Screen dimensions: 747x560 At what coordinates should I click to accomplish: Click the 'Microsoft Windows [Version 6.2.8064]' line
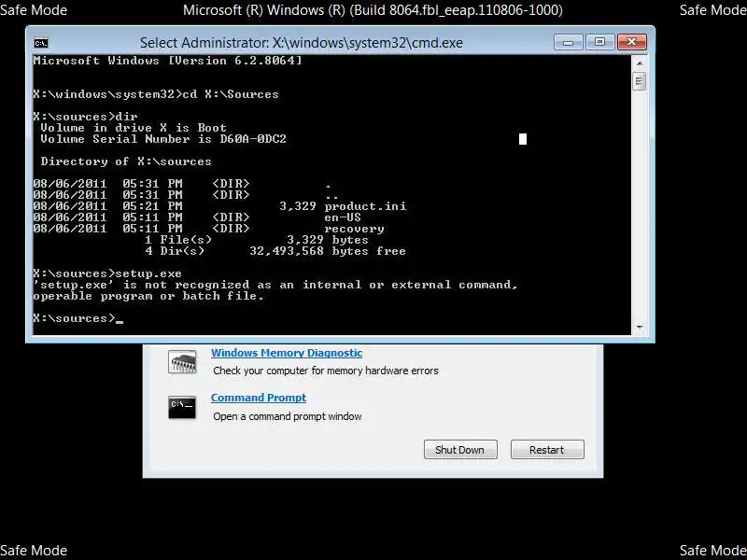click(167, 61)
